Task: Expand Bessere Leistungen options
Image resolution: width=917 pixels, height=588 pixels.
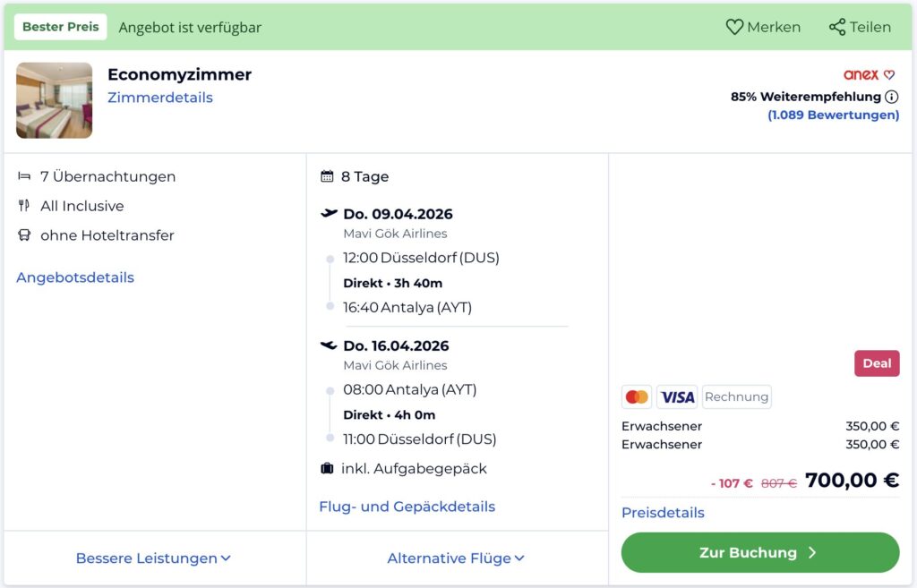Action: [x=153, y=558]
